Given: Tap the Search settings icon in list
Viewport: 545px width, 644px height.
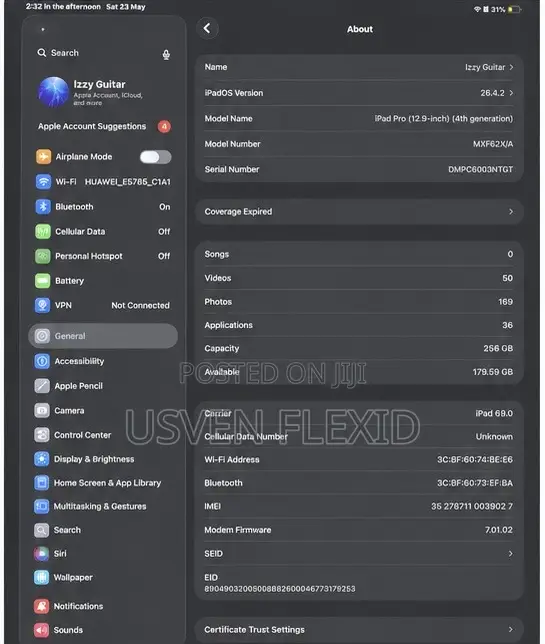Looking at the screenshot, I should click(x=41, y=530).
